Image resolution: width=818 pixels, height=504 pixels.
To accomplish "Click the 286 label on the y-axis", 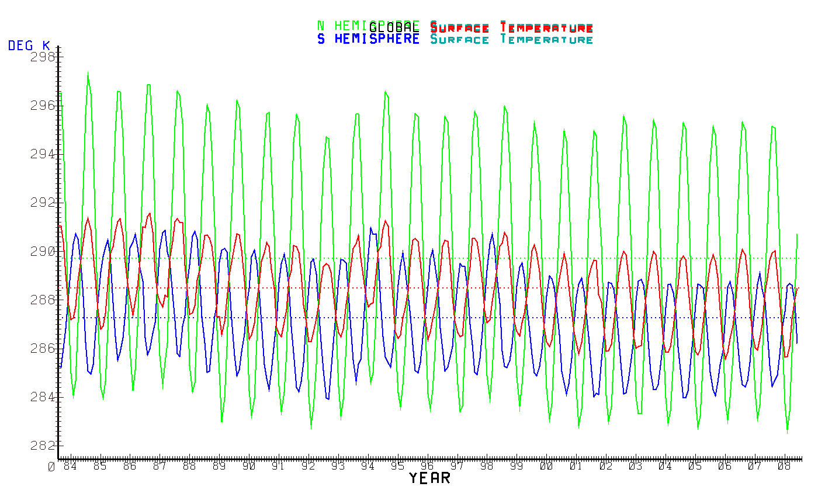I will pos(43,348).
